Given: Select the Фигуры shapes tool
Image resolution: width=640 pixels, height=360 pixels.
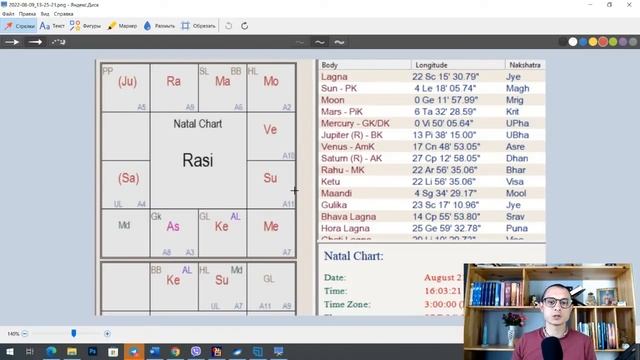Looking at the screenshot, I should point(85,26).
